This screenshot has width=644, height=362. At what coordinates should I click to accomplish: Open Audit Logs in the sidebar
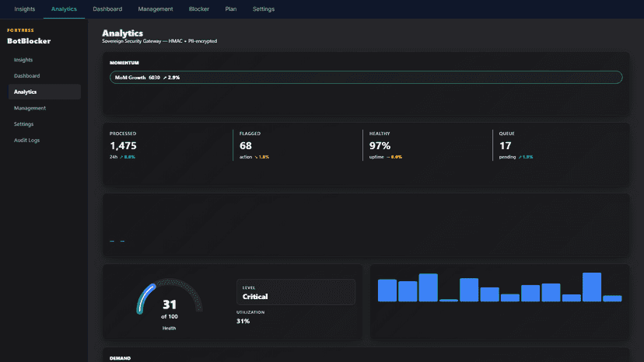44,140
